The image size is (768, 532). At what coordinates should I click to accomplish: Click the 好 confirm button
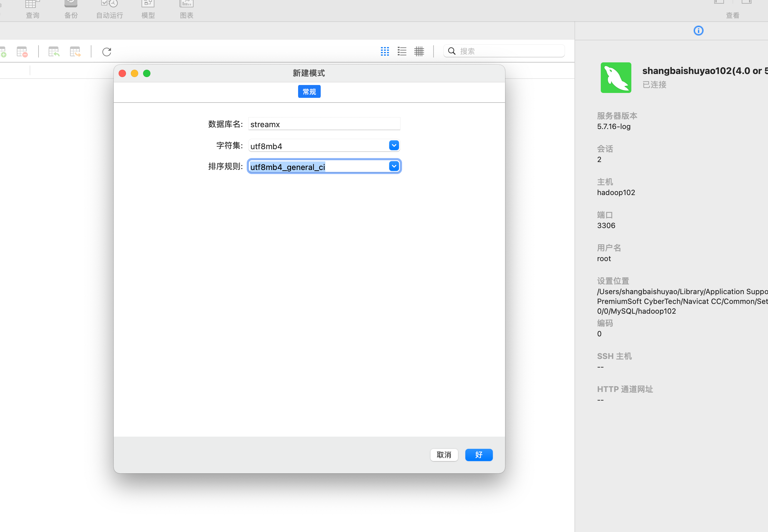click(x=479, y=455)
